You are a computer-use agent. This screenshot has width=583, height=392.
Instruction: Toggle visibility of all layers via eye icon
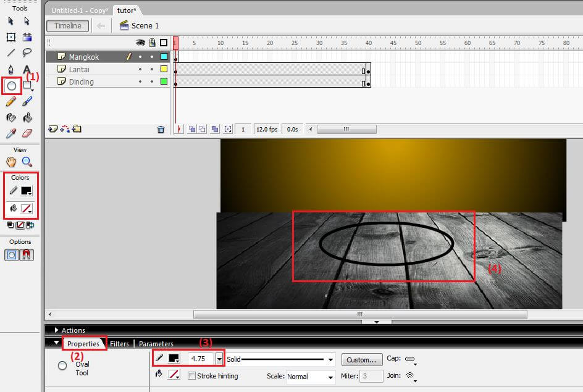[x=141, y=41]
